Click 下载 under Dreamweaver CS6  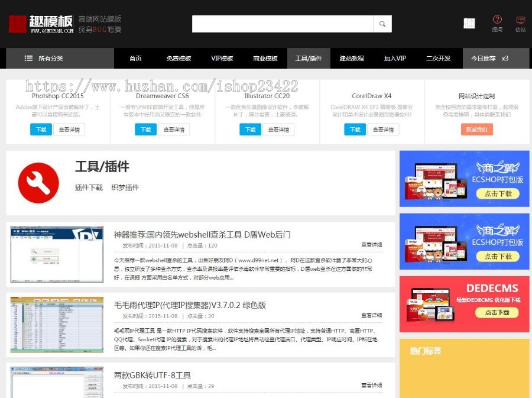tap(145, 130)
